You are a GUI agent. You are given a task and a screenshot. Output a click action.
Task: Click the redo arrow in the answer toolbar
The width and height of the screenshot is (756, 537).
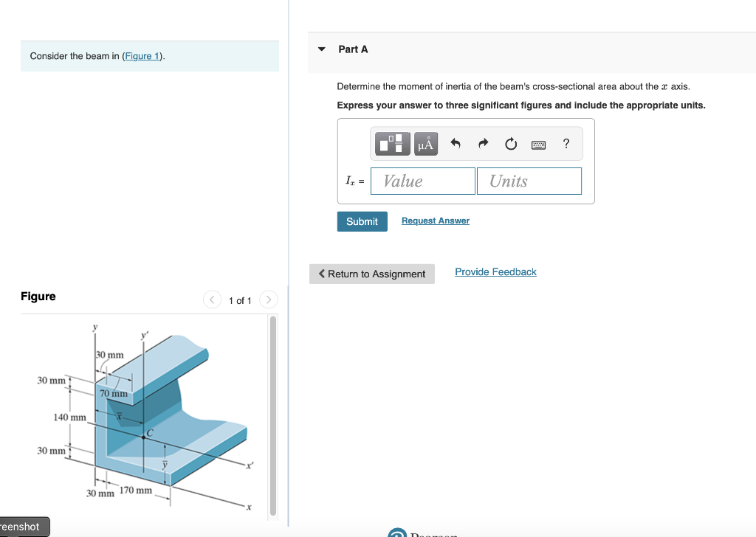coord(483,144)
